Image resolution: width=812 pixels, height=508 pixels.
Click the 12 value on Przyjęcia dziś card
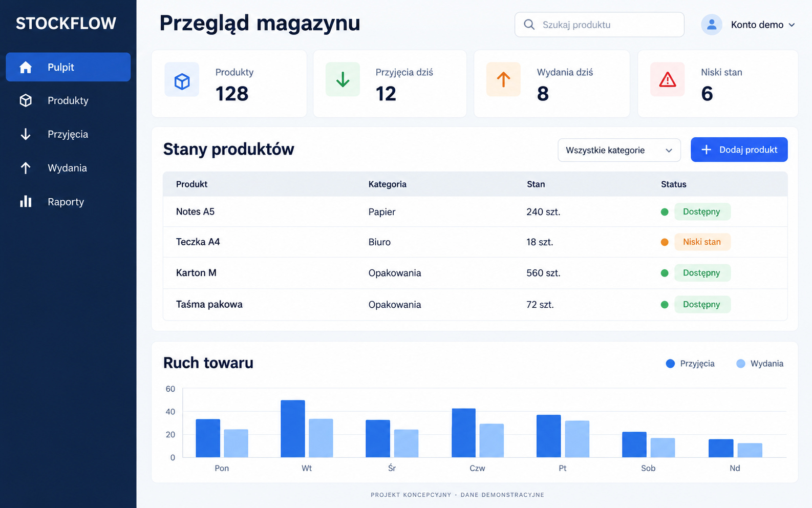(386, 94)
